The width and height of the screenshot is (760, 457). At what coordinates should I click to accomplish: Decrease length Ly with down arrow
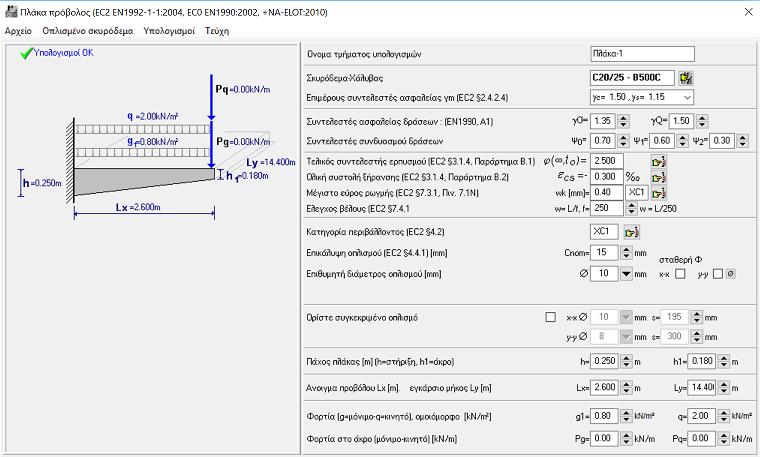(724, 391)
